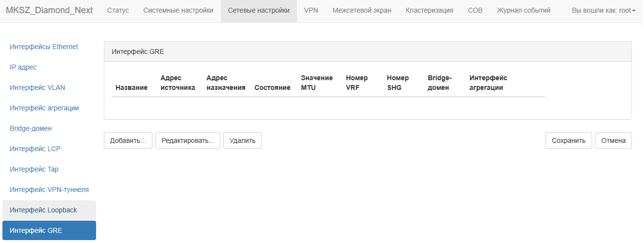Open the root user dropdown menu

[604, 10]
